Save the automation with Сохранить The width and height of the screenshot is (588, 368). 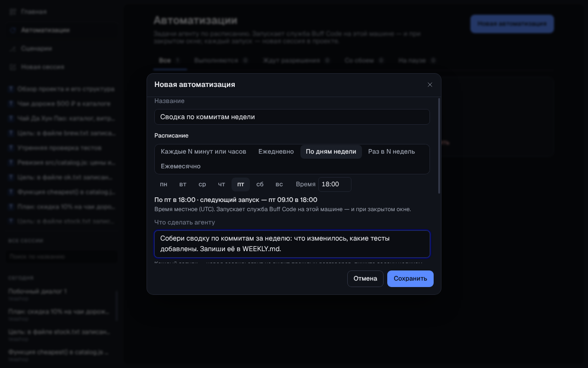click(x=410, y=279)
